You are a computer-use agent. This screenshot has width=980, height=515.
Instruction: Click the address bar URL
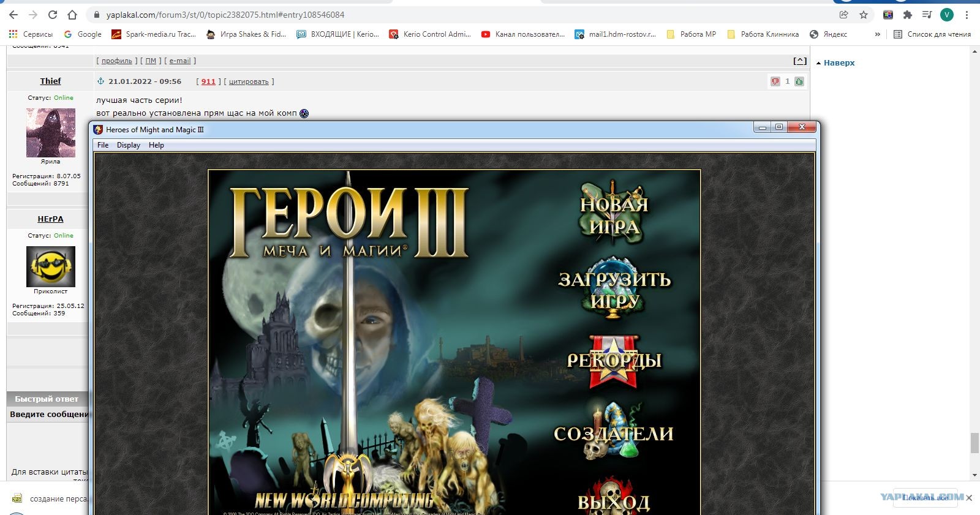(x=225, y=15)
